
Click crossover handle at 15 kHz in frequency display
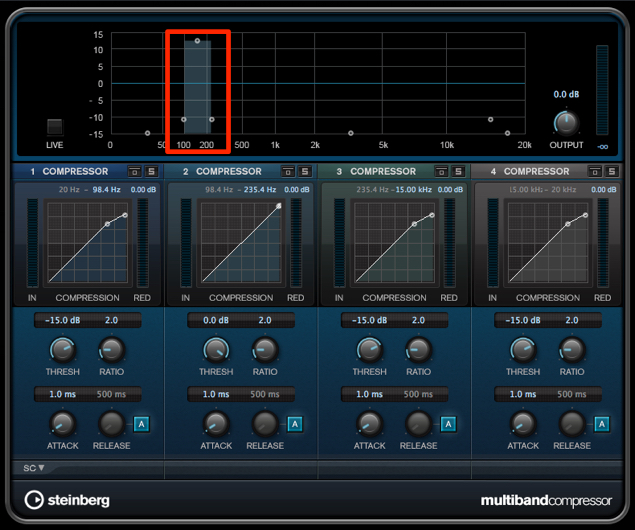[x=490, y=119]
